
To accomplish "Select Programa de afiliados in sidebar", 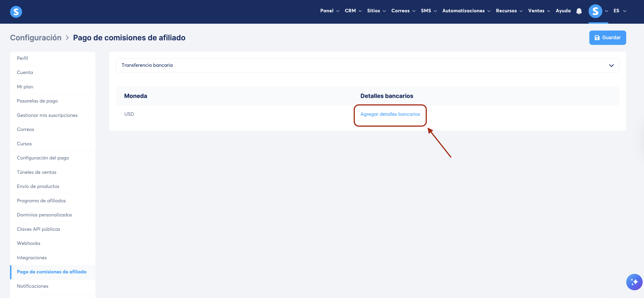I will pos(41,201).
